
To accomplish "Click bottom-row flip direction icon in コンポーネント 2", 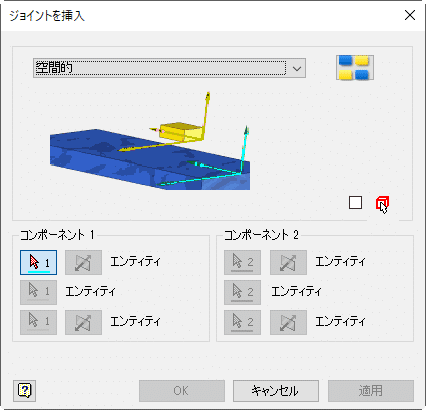I will coord(288,322).
